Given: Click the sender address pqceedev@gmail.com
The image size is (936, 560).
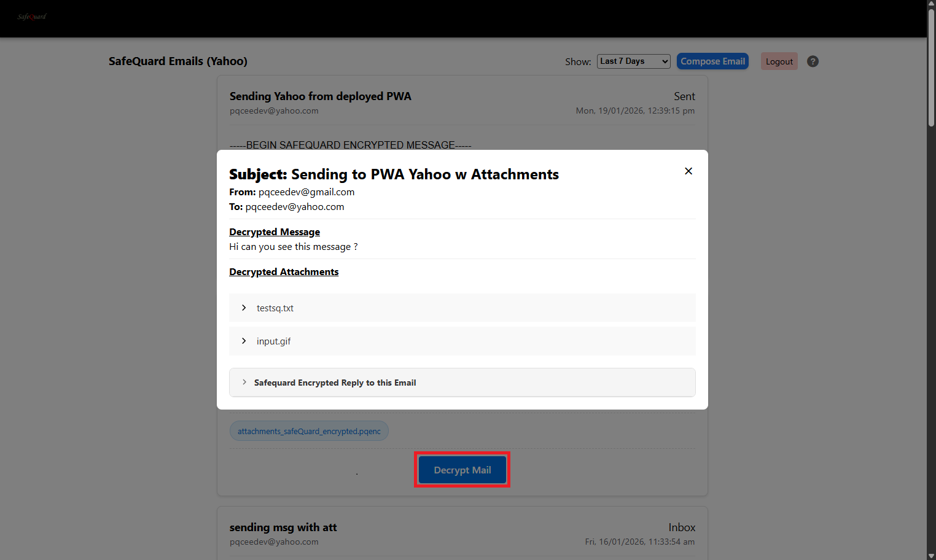Looking at the screenshot, I should tap(306, 192).
